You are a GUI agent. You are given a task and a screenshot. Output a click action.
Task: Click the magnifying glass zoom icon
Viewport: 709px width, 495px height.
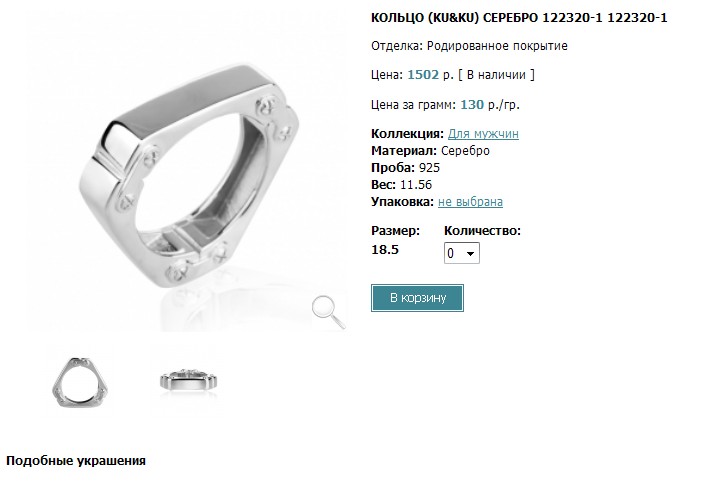pyautogui.click(x=329, y=312)
